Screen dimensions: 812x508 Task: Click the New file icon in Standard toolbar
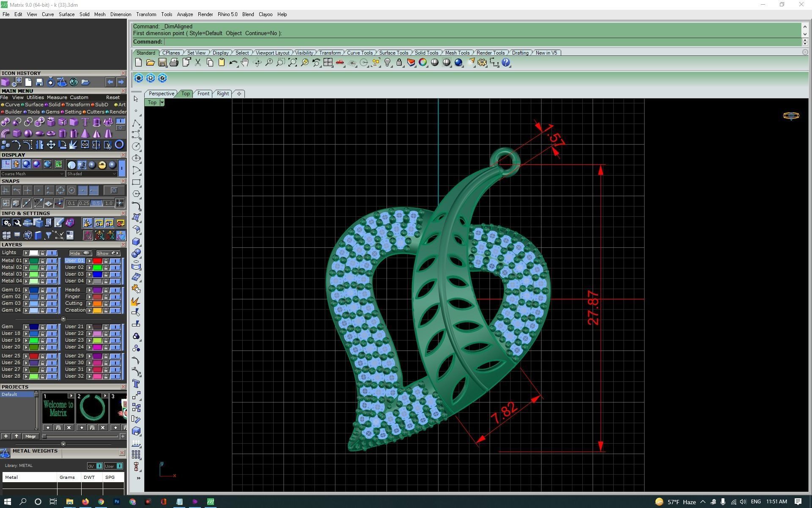[x=138, y=63]
